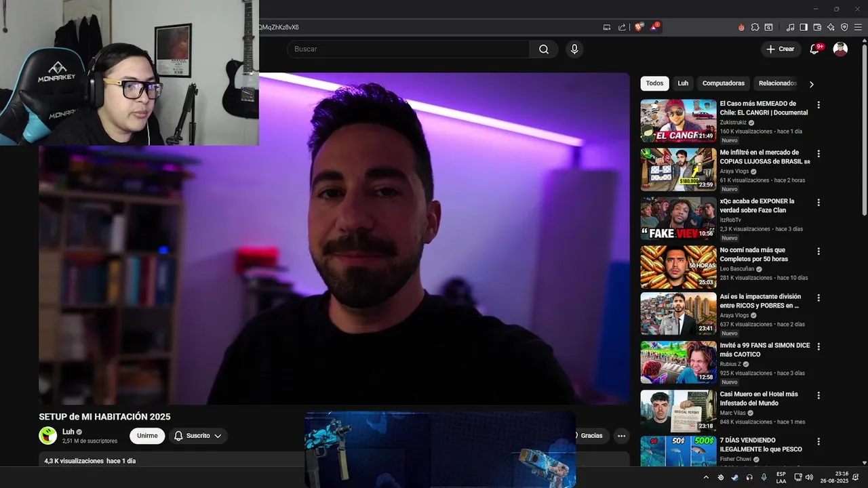
Task: Click the headphones tray icon
Action: [749, 477]
